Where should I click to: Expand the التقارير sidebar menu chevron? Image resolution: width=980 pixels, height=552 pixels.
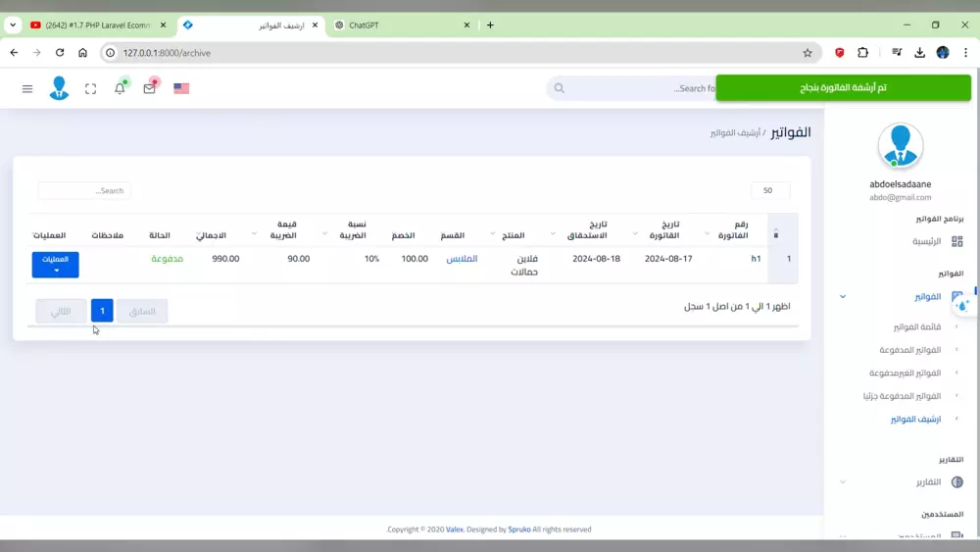click(x=843, y=482)
